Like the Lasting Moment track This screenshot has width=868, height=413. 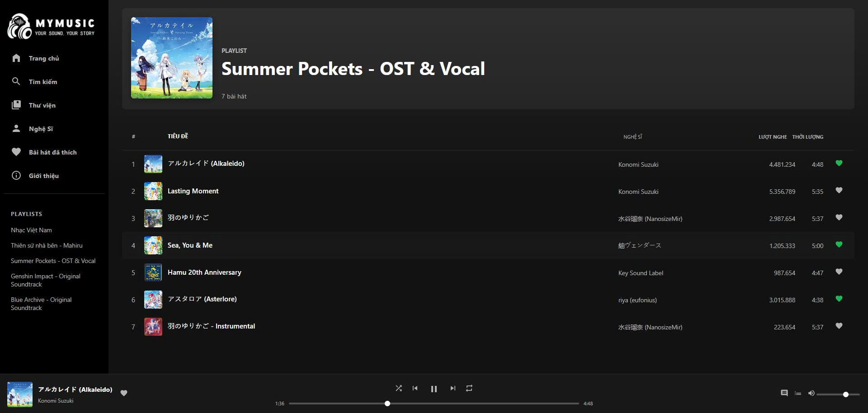[839, 191]
